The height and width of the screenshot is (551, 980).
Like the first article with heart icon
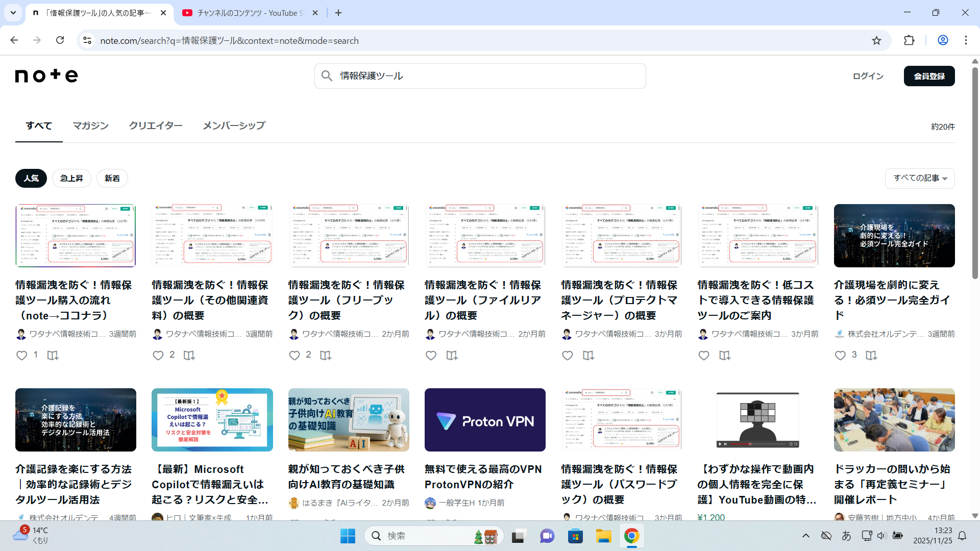pyautogui.click(x=21, y=356)
